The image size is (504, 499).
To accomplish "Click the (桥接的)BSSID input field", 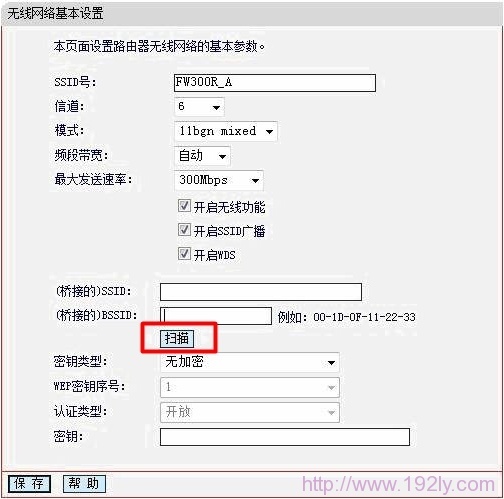I will [x=216, y=316].
